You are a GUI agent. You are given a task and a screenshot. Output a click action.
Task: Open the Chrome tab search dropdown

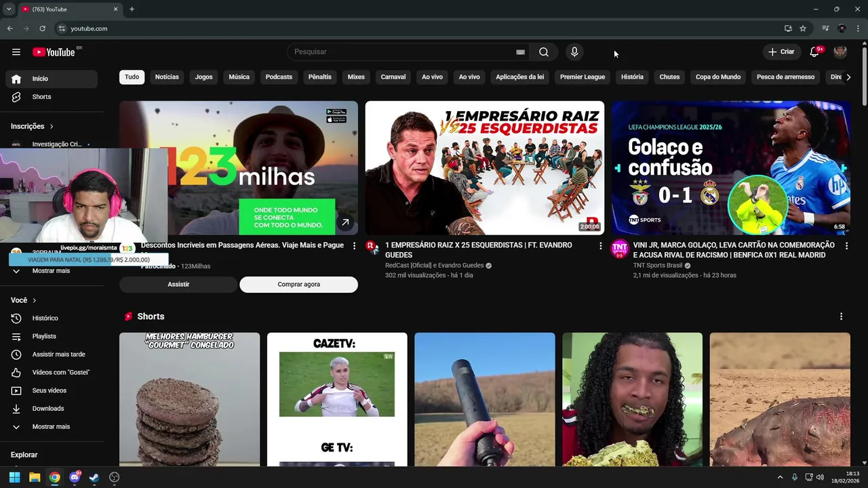point(9,9)
